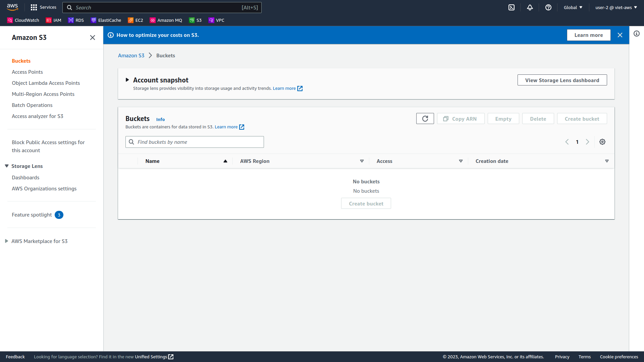
Task: Refresh the buckets list
Action: coord(425,119)
